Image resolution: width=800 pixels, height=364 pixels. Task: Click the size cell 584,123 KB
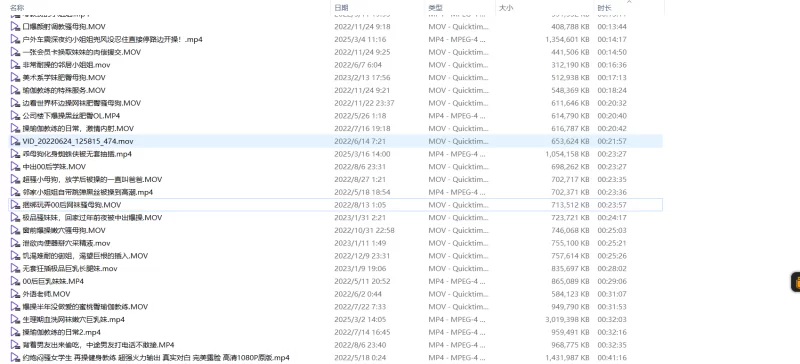click(570, 294)
